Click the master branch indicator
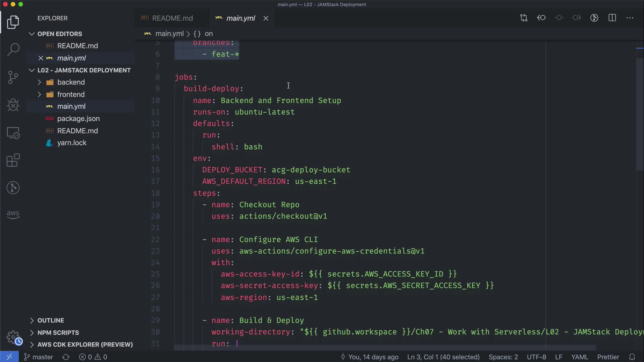644x362 pixels. [39, 357]
